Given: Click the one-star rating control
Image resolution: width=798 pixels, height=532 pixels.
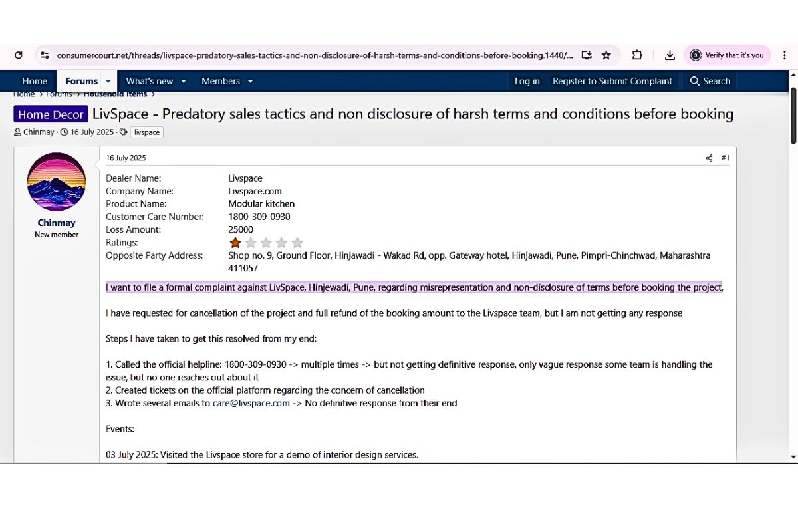Looking at the screenshot, I should tap(235, 243).
